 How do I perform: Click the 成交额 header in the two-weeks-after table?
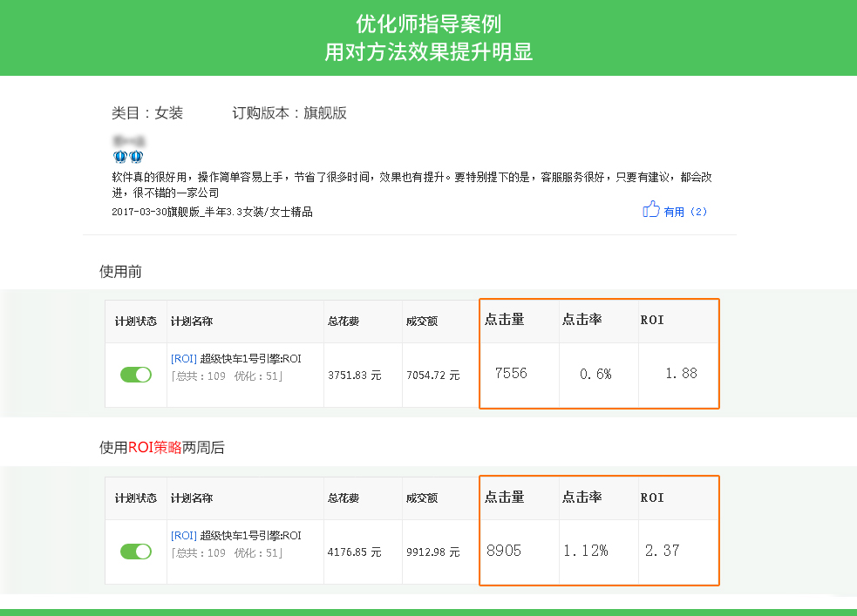(x=421, y=498)
